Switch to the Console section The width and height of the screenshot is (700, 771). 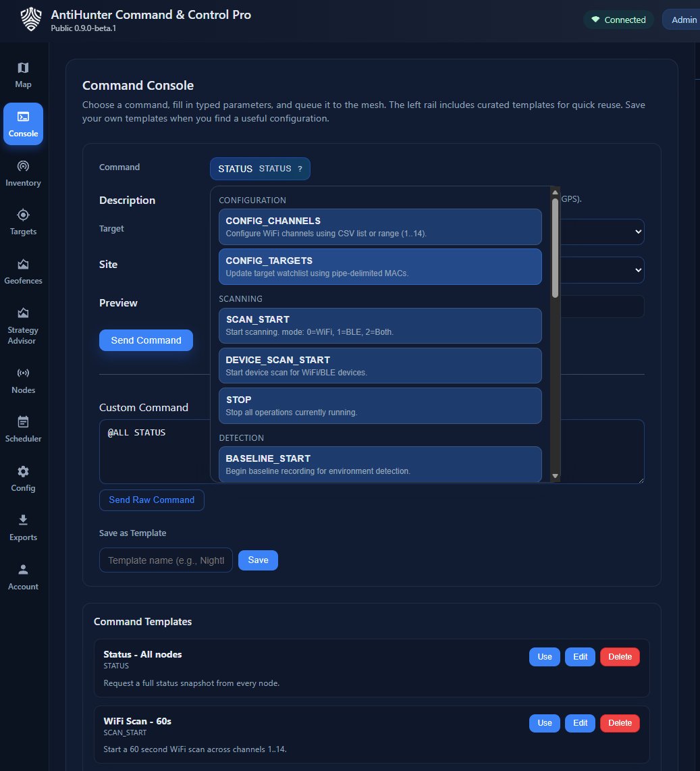click(23, 124)
